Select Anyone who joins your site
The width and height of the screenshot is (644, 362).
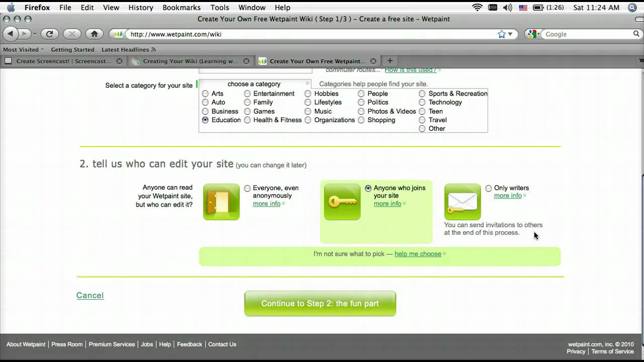pyautogui.click(x=368, y=188)
